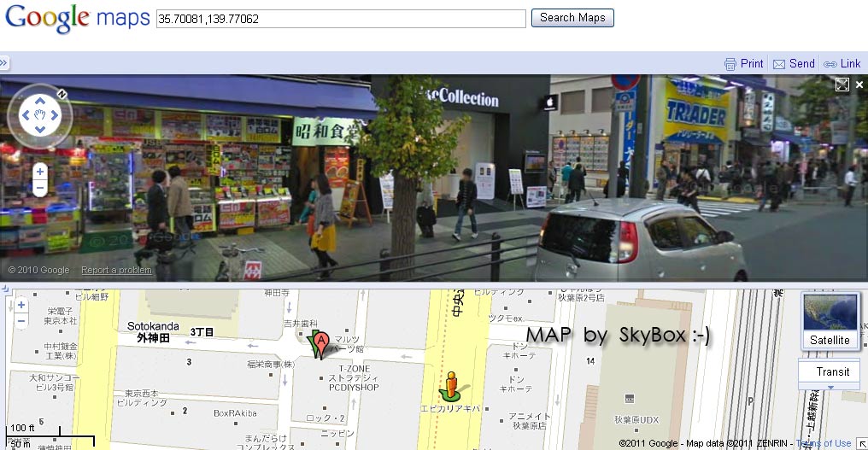Expand layers dropdown below Transit
Screen dimensions: 868x450
click(x=831, y=387)
